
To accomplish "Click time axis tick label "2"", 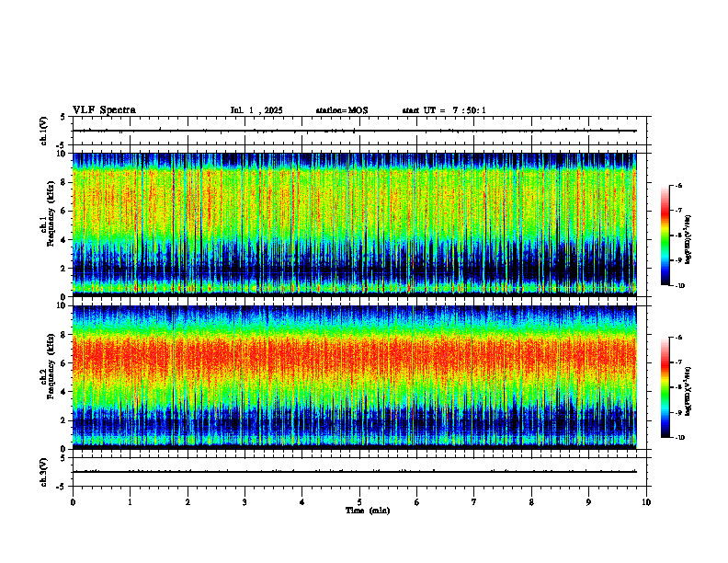I will tap(188, 502).
